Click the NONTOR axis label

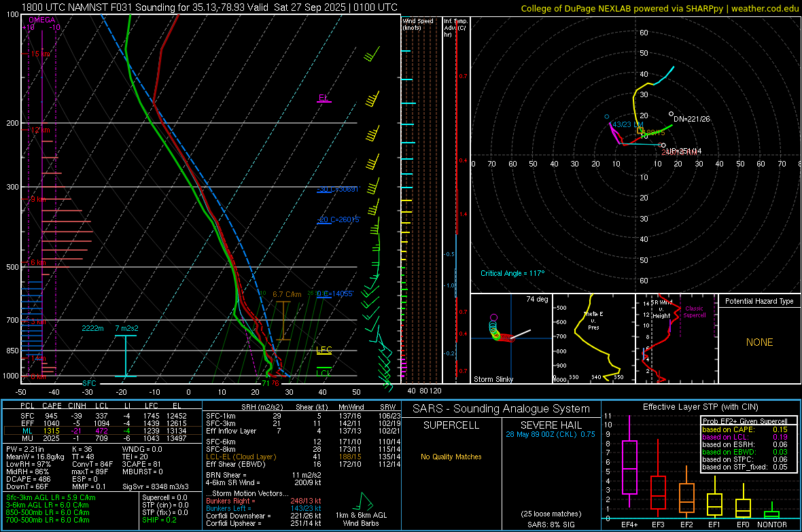(772, 525)
